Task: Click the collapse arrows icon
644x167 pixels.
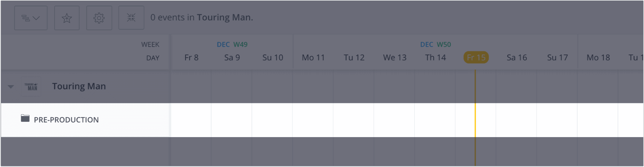Action: [x=131, y=18]
